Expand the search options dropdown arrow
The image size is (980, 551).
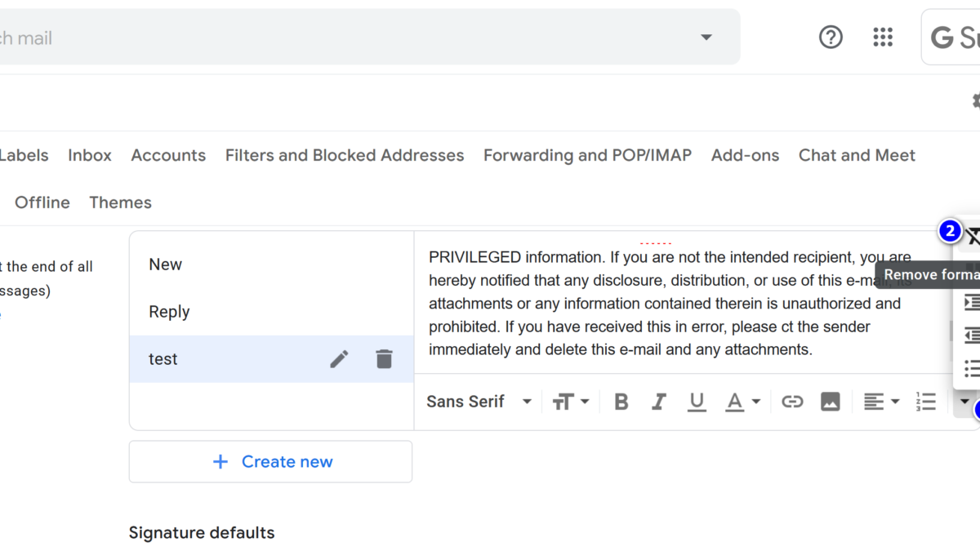click(x=705, y=37)
